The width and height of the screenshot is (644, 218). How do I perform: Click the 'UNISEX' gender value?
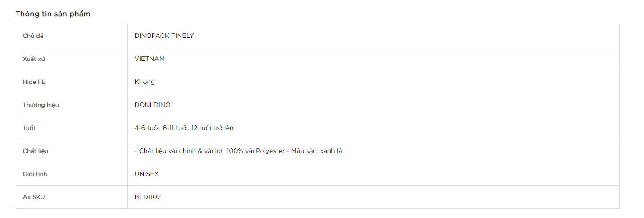click(x=146, y=174)
